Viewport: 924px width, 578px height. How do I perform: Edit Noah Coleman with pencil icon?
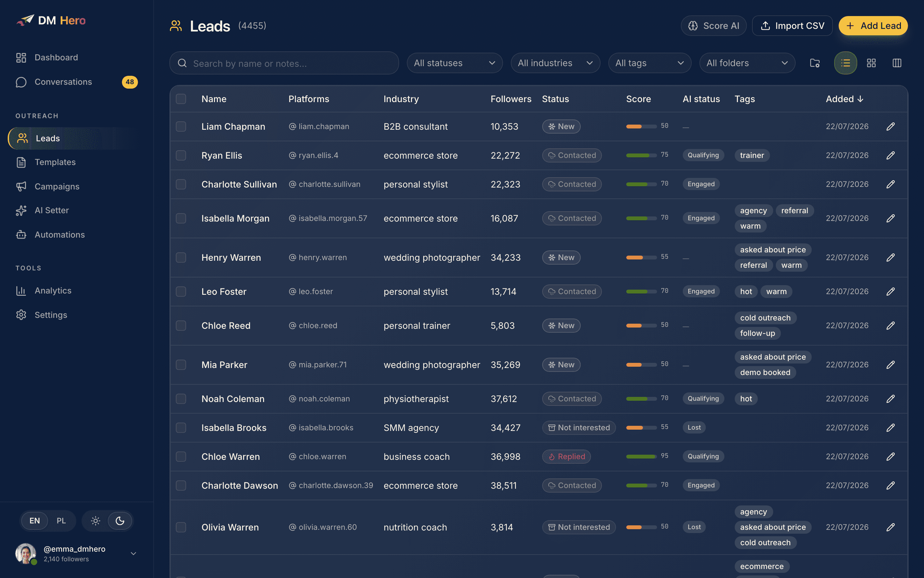pos(890,399)
